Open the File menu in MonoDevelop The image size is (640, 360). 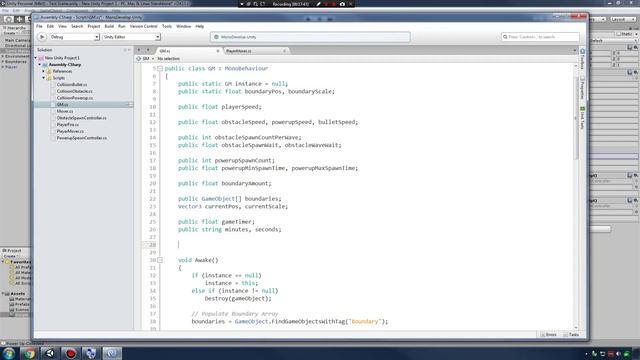[x=39, y=26]
